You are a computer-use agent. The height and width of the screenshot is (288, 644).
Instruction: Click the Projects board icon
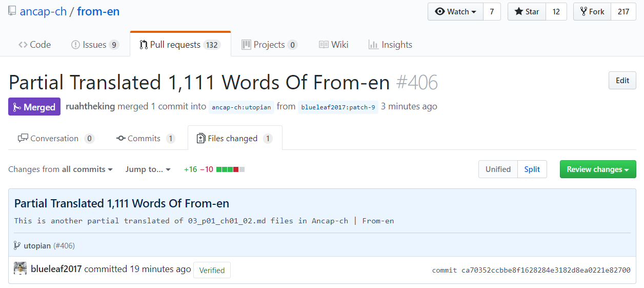pos(246,45)
